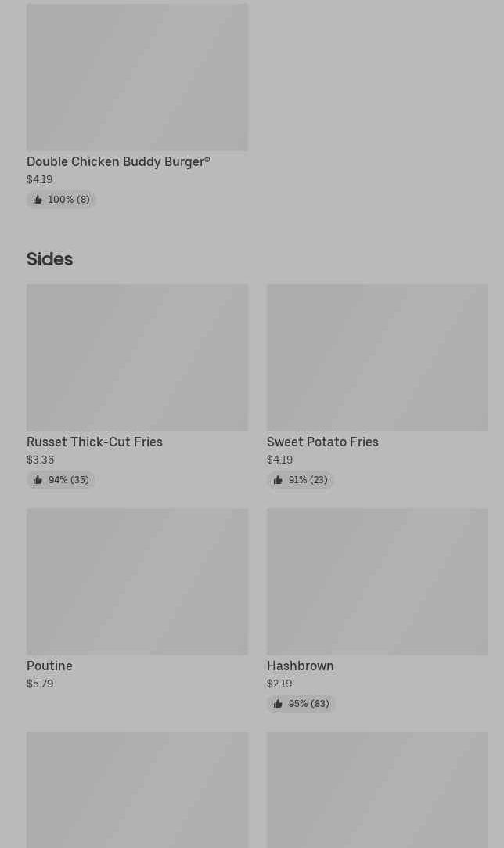Click thumbs-up icon under Hashbrown
Screen dimensions: 504x848
pyautogui.click(x=277, y=704)
